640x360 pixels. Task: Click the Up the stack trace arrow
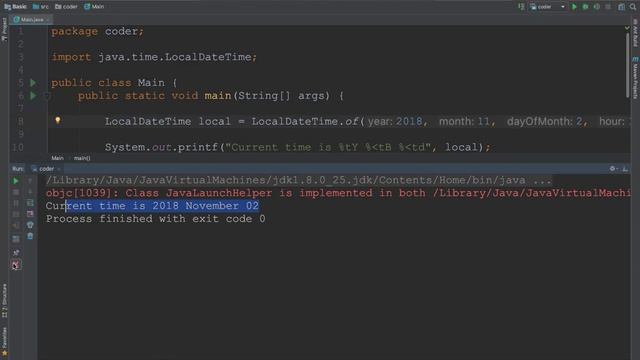[30, 181]
